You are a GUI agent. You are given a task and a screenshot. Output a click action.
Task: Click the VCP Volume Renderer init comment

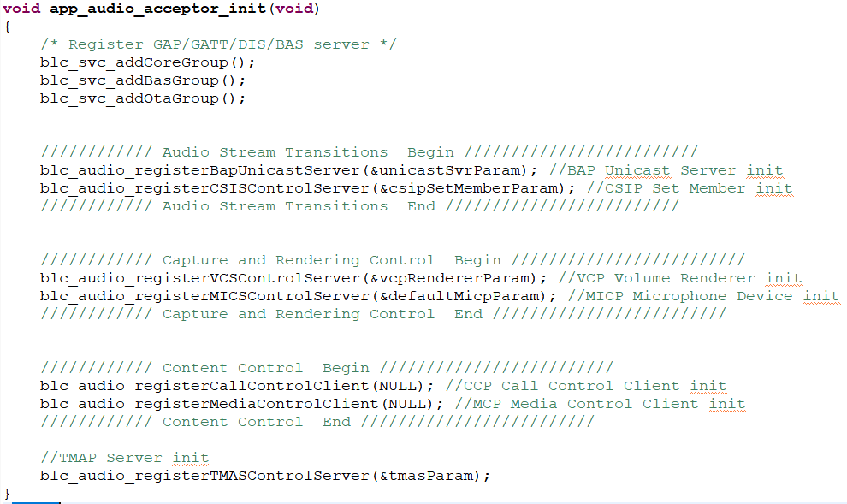pyautogui.click(x=680, y=278)
